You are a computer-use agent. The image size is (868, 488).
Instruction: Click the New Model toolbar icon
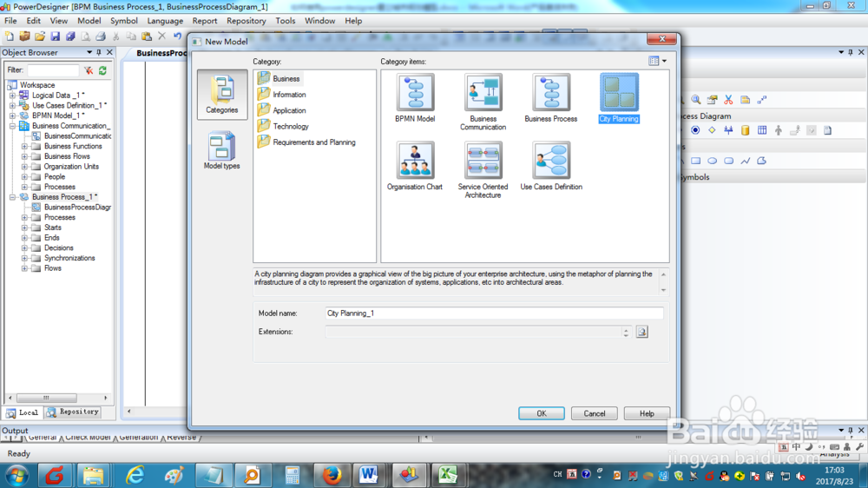(x=10, y=36)
